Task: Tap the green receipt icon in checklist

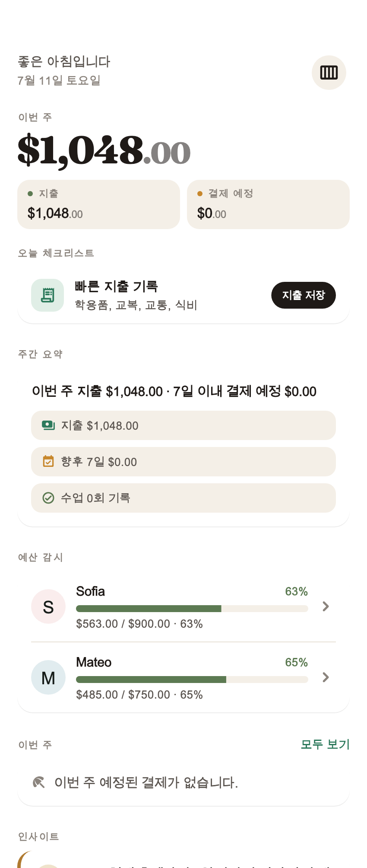Action: 47,295
